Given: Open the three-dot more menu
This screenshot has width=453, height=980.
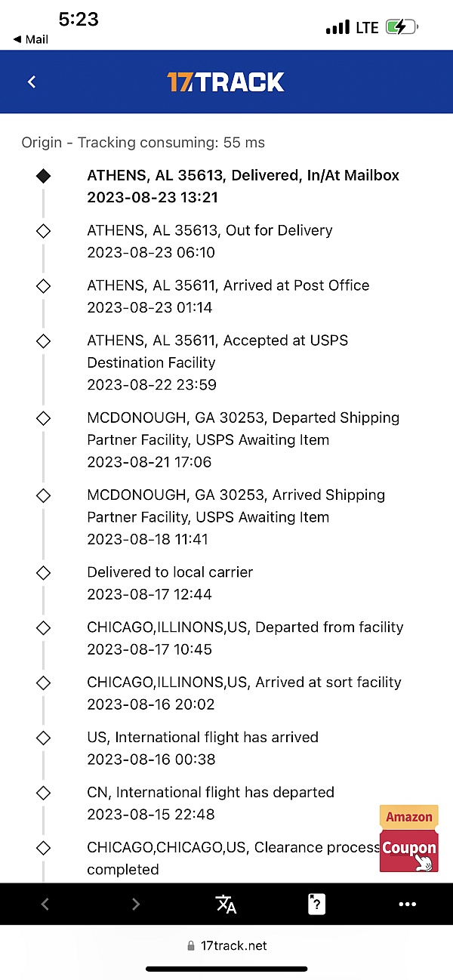Looking at the screenshot, I should [407, 904].
